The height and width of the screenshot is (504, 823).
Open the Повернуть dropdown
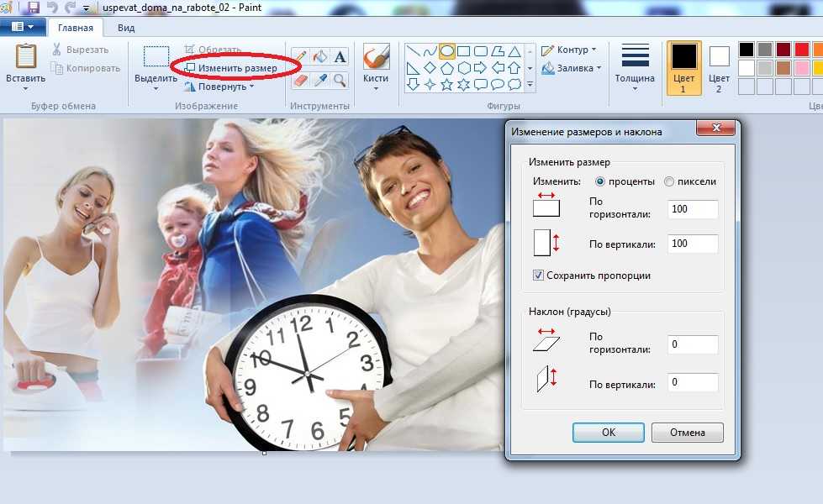click(x=219, y=87)
